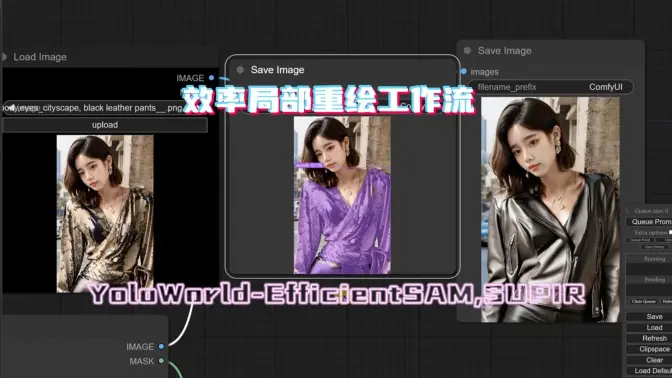Click the upload button in Load Image node
The height and width of the screenshot is (378, 672).
(105, 125)
